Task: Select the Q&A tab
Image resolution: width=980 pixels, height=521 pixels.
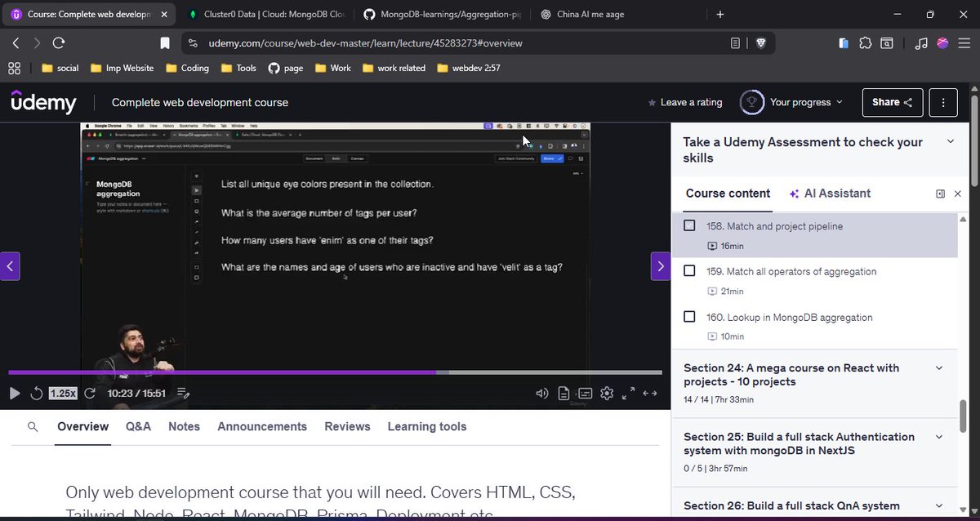Action: (138, 426)
